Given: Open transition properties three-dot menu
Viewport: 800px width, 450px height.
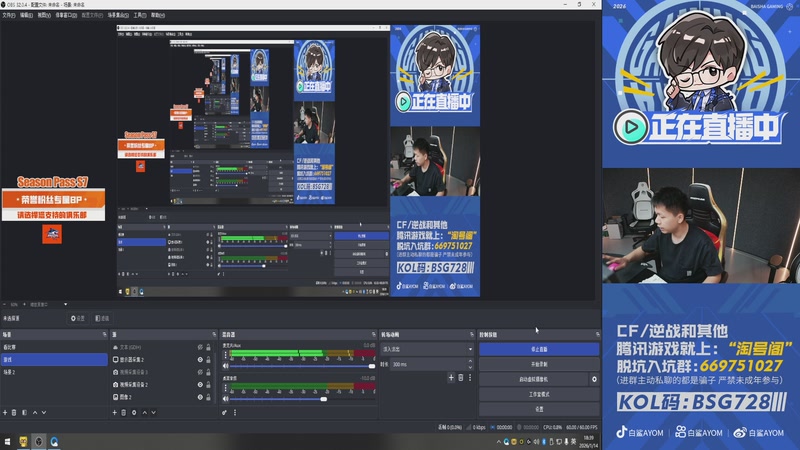Looking at the screenshot, I should [x=470, y=378].
